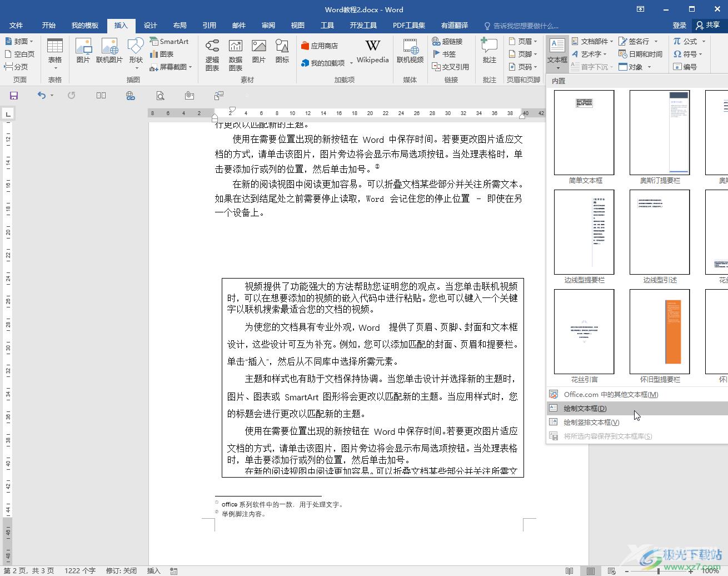Viewport: 728px width, 576px height.
Task: Insert a Table via the 表格 icon
Action: click(x=55, y=54)
